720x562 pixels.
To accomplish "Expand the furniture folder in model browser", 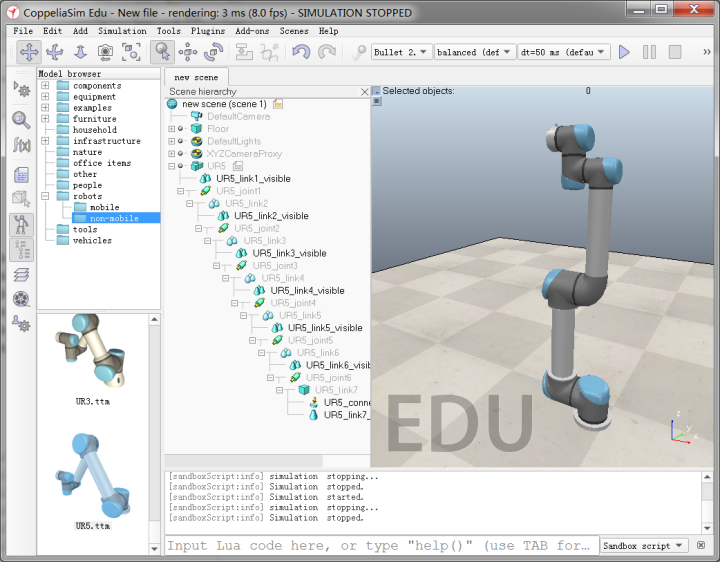I will coord(46,119).
